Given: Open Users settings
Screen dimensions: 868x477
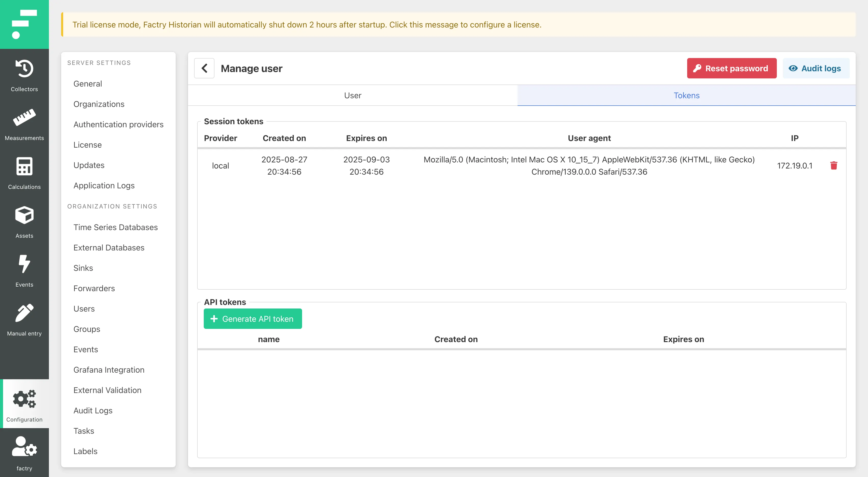Looking at the screenshot, I should (x=84, y=309).
